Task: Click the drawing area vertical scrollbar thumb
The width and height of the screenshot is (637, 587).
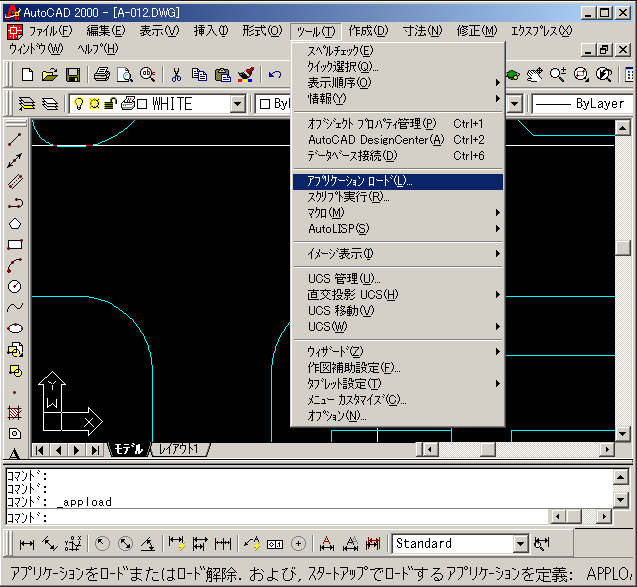Action: point(622,248)
